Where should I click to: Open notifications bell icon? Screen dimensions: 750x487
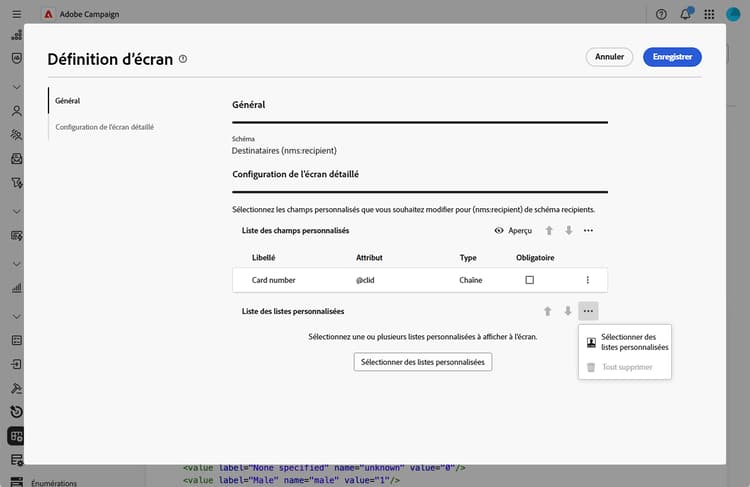click(x=685, y=14)
